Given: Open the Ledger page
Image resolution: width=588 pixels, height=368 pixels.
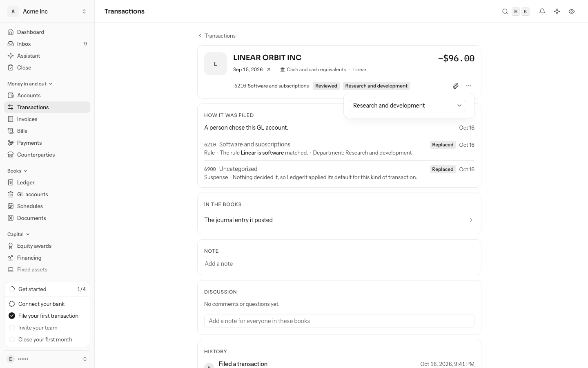Looking at the screenshot, I should [x=47, y=182].
